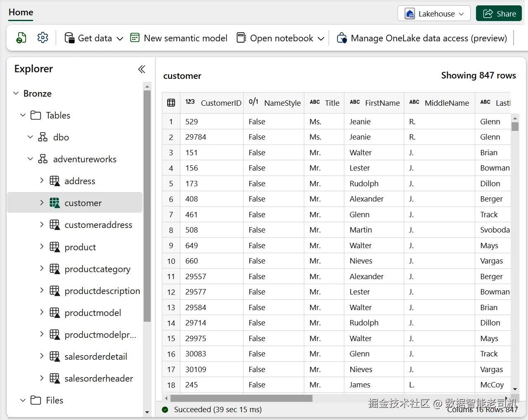Viewport: 528px width, 420px height.
Task: Open the settings gear icon
Action: click(x=43, y=38)
